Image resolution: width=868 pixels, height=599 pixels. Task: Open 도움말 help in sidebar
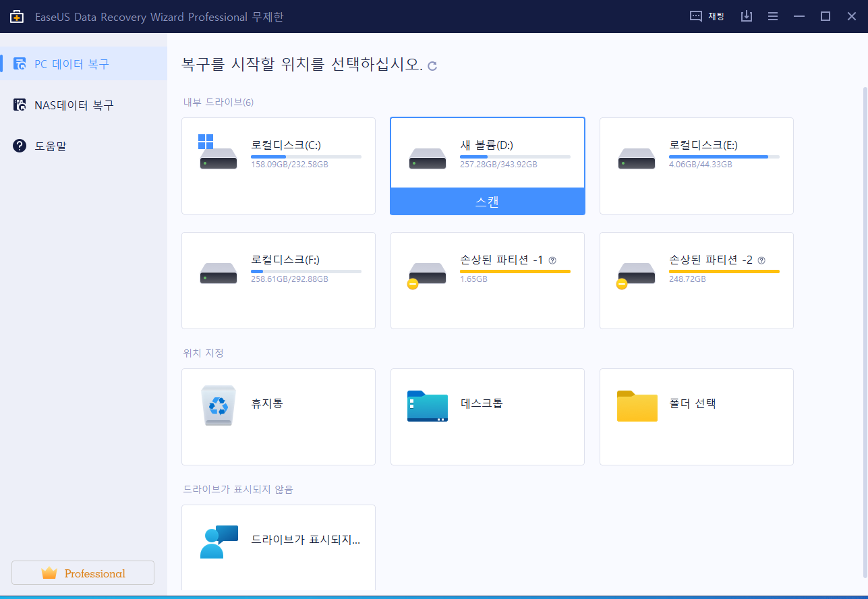[x=84, y=146]
